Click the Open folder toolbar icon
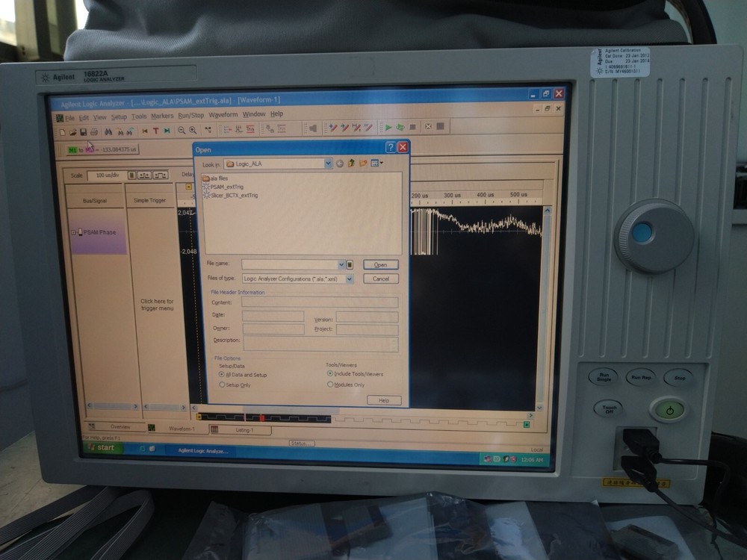Screen dimensions: 747x560 (73, 132)
